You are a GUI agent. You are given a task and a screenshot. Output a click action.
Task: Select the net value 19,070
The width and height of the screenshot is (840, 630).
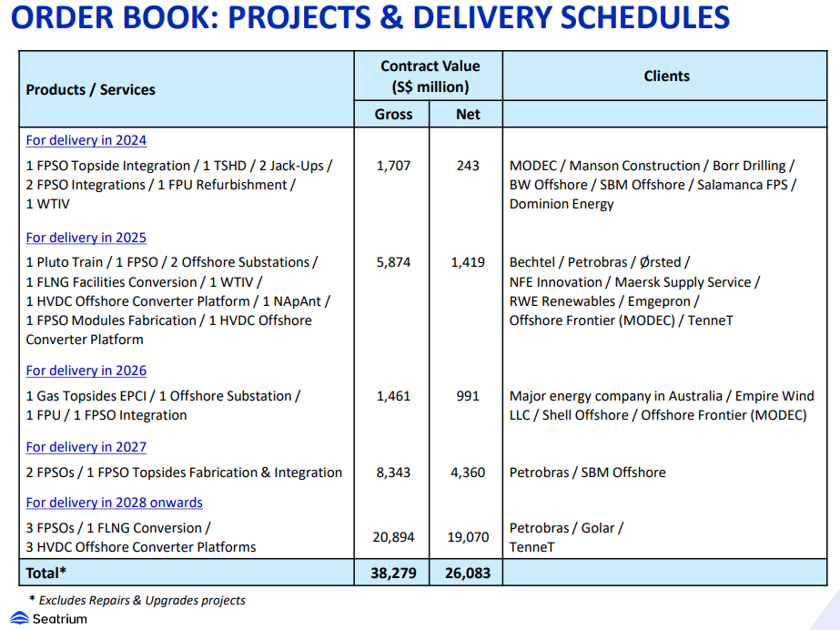(468, 537)
